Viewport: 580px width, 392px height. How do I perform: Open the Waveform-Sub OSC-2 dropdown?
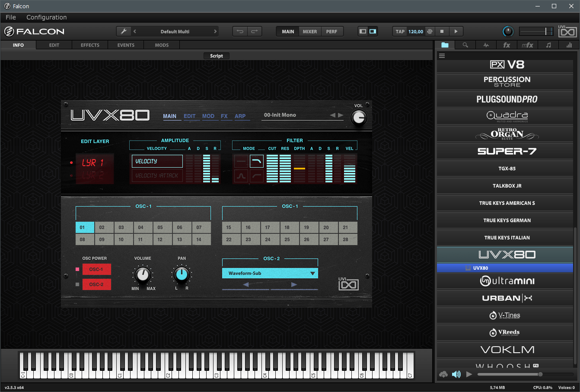point(270,273)
